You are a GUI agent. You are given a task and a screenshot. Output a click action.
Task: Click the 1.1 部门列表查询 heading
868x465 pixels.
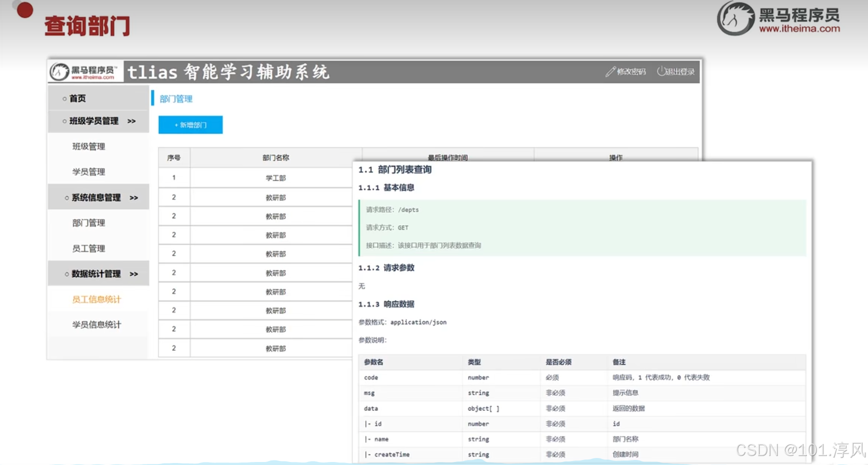click(x=395, y=170)
